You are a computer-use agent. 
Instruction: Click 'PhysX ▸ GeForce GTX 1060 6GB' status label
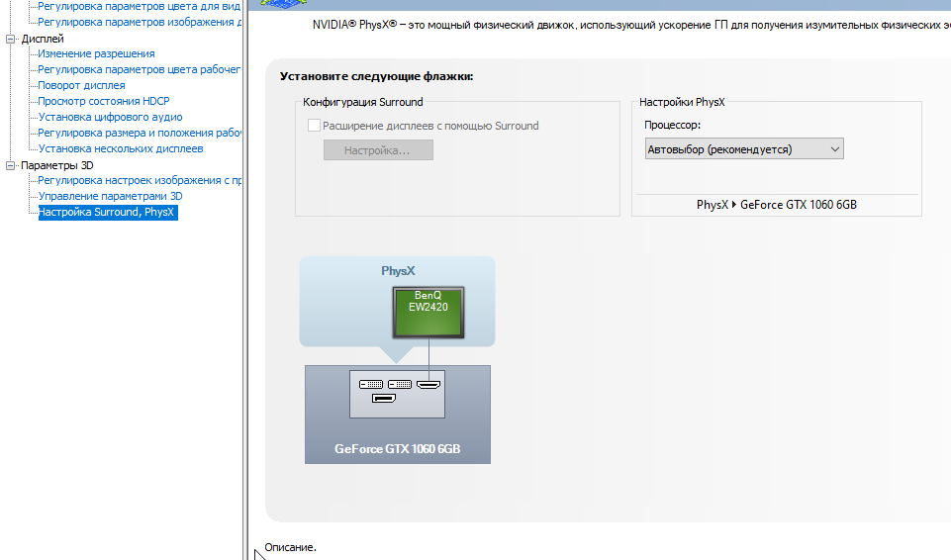coord(776,205)
